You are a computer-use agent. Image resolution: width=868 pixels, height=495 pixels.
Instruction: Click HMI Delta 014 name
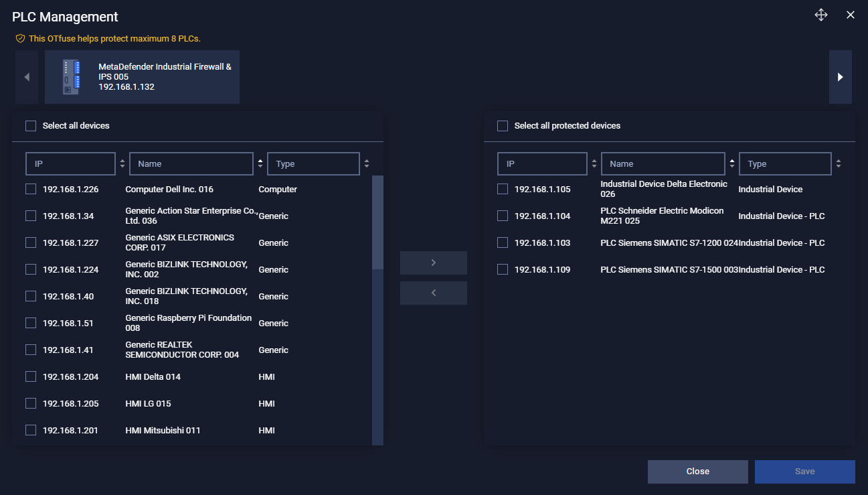click(x=153, y=377)
